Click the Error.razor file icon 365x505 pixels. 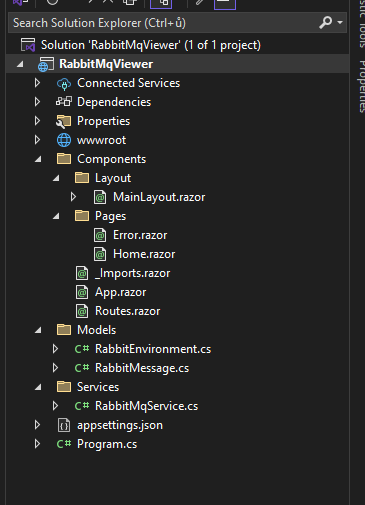100,235
